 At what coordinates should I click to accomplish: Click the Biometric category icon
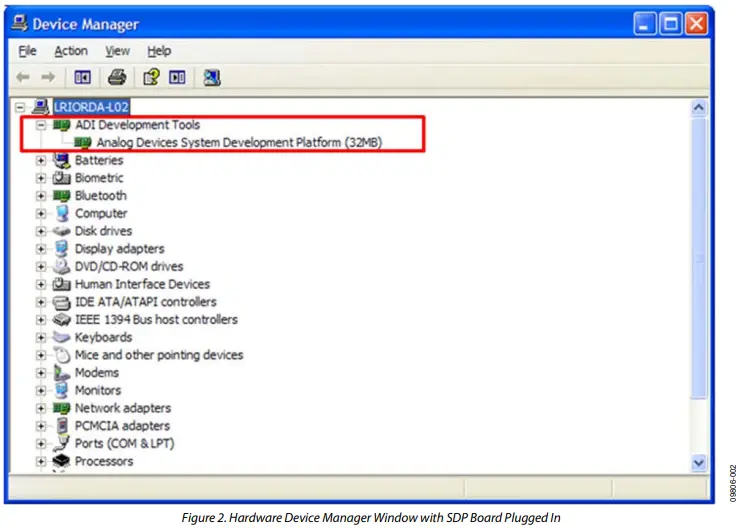click(61, 178)
